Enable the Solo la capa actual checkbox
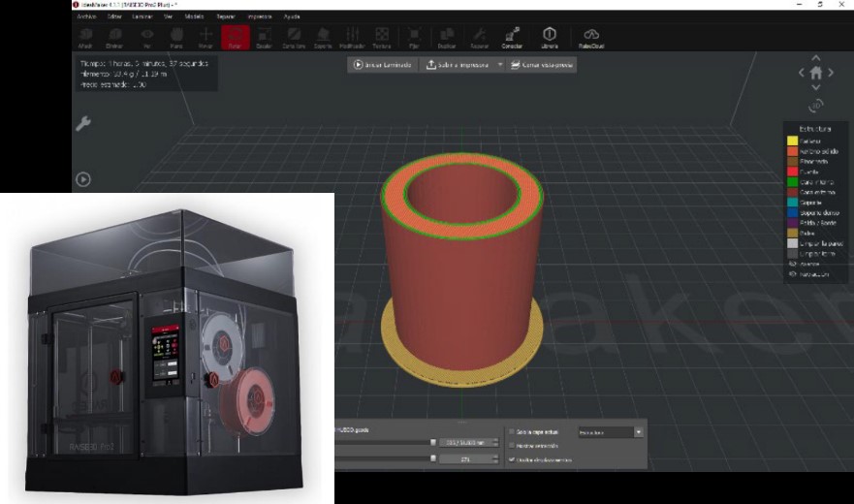Image resolution: width=854 pixels, height=504 pixels. click(512, 431)
